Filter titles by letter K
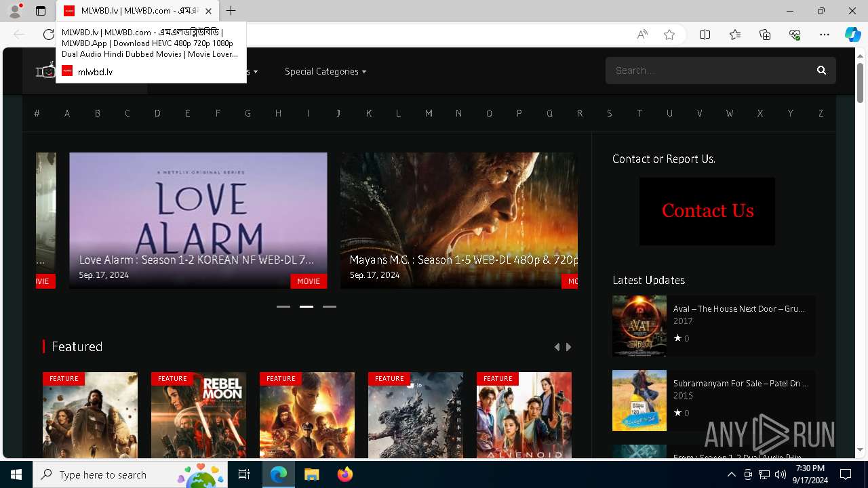 pos(368,113)
